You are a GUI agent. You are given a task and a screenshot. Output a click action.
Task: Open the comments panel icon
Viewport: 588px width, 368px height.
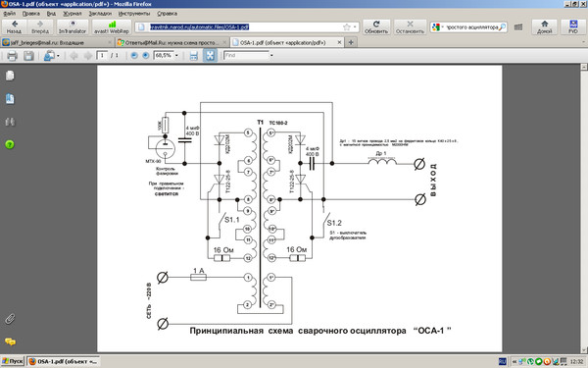coord(10,342)
